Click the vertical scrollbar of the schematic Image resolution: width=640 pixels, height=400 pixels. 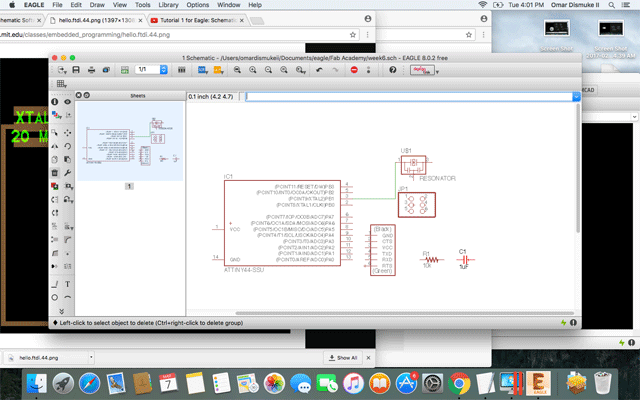(578, 168)
